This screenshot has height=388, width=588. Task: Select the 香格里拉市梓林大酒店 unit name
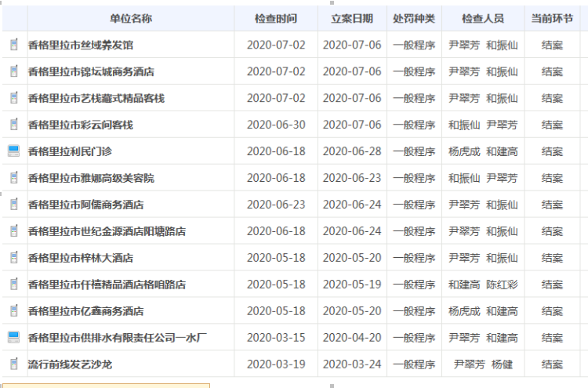pyautogui.click(x=81, y=258)
